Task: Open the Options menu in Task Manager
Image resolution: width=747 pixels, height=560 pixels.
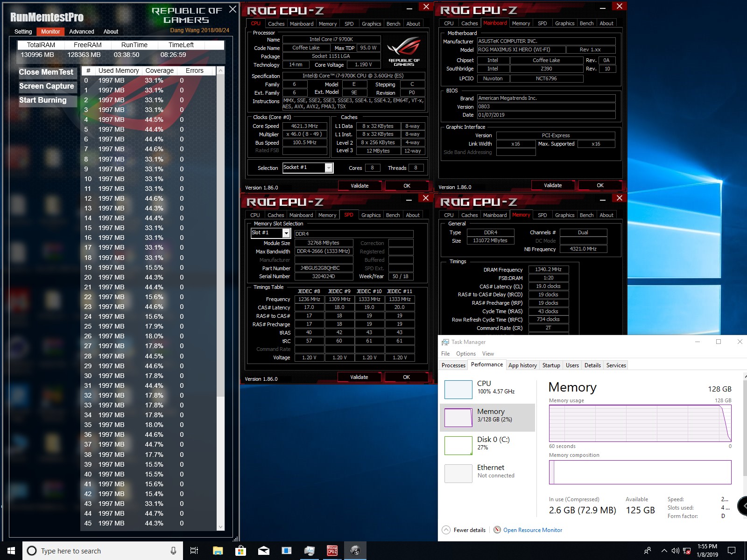Action: [x=465, y=354]
